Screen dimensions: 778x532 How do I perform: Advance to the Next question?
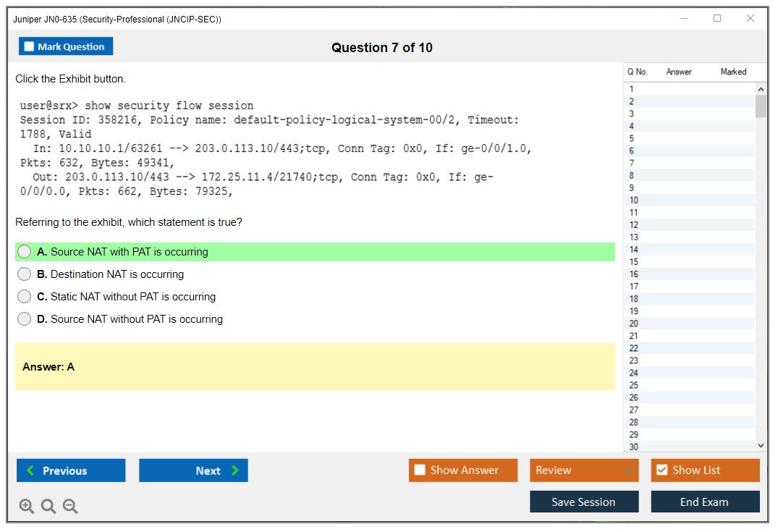coord(193,470)
